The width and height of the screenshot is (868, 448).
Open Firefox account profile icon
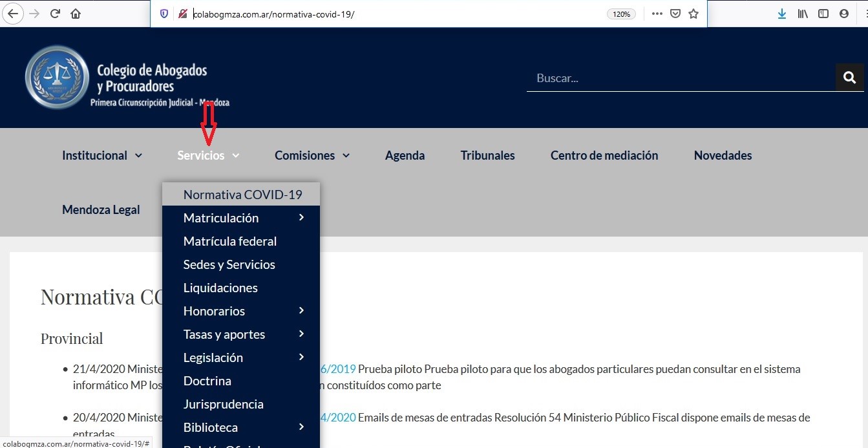point(843,14)
